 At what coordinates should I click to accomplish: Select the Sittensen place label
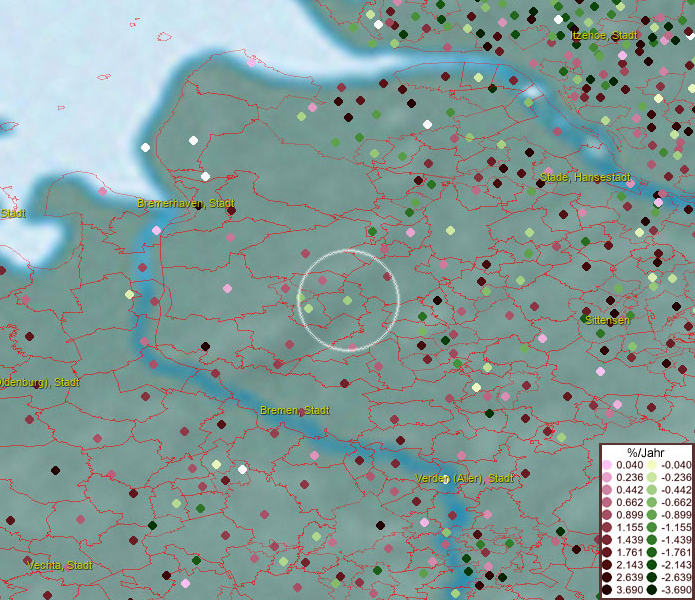(607, 320)
